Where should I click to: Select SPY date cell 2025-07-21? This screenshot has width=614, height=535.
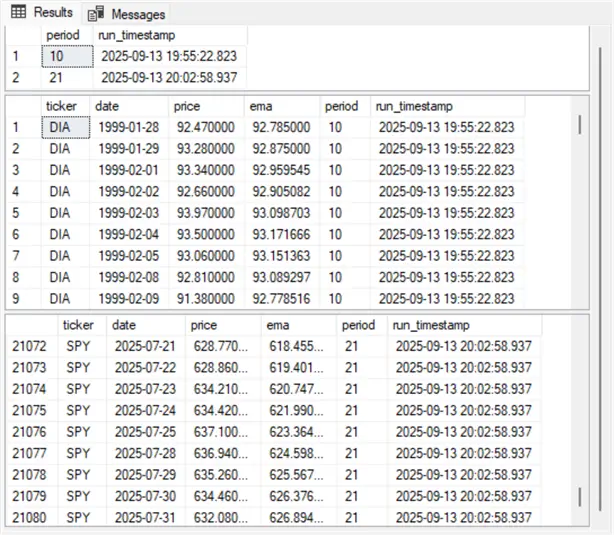pos(146,346)
